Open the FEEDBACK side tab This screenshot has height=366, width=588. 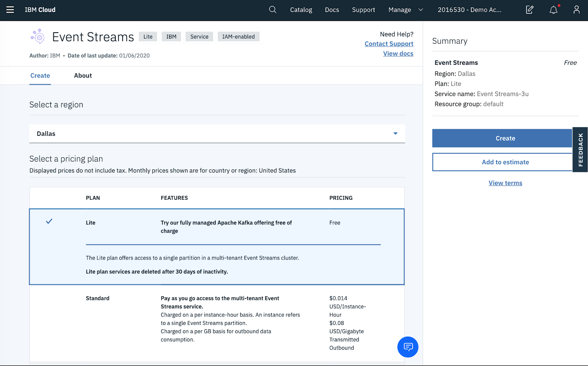coord(581,150)
